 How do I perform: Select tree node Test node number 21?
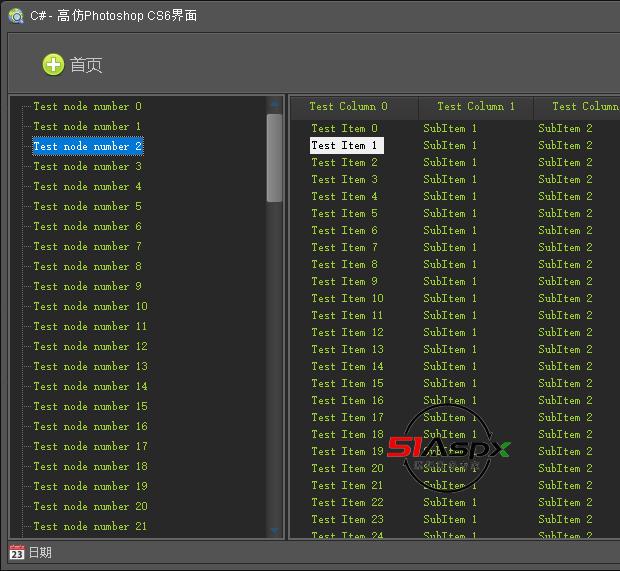pos(91,527)
